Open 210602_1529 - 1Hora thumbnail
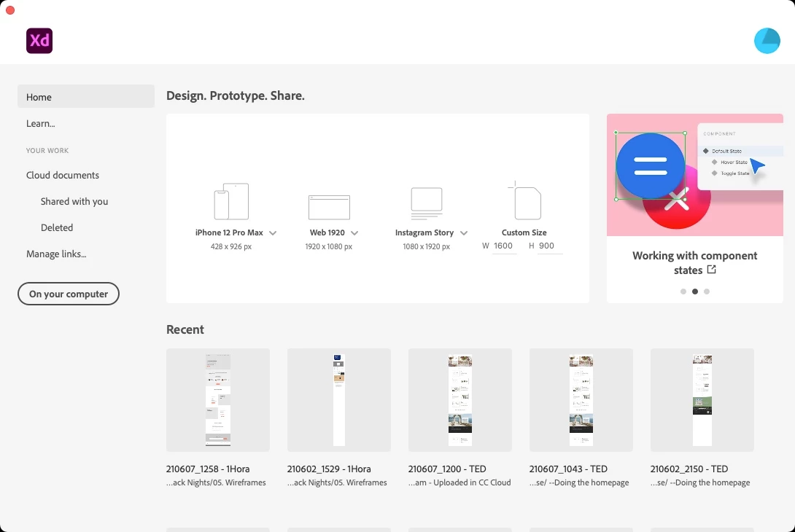This screenshot has width=795, height=532. point(338,400)
